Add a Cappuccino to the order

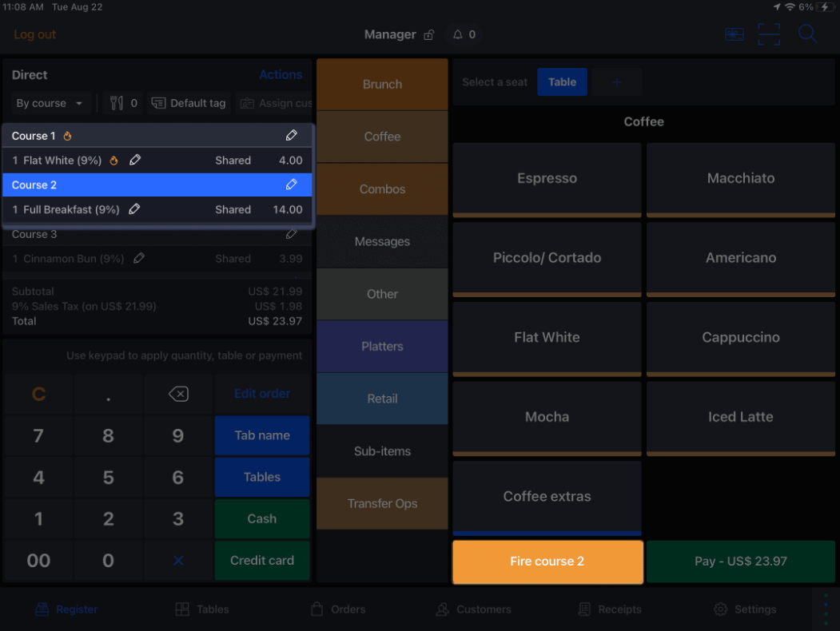pyautogui.click(x=740, y=337)
